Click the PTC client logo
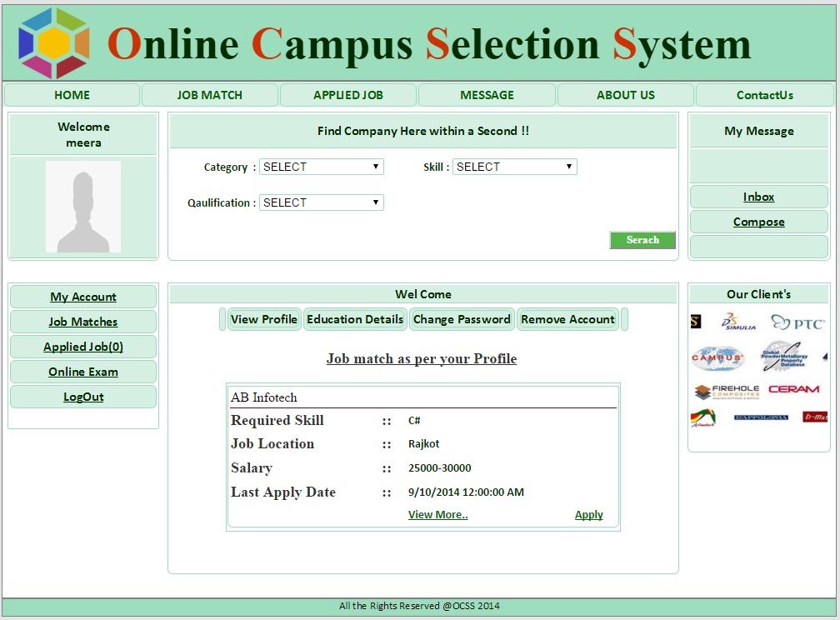 (797, 322)
